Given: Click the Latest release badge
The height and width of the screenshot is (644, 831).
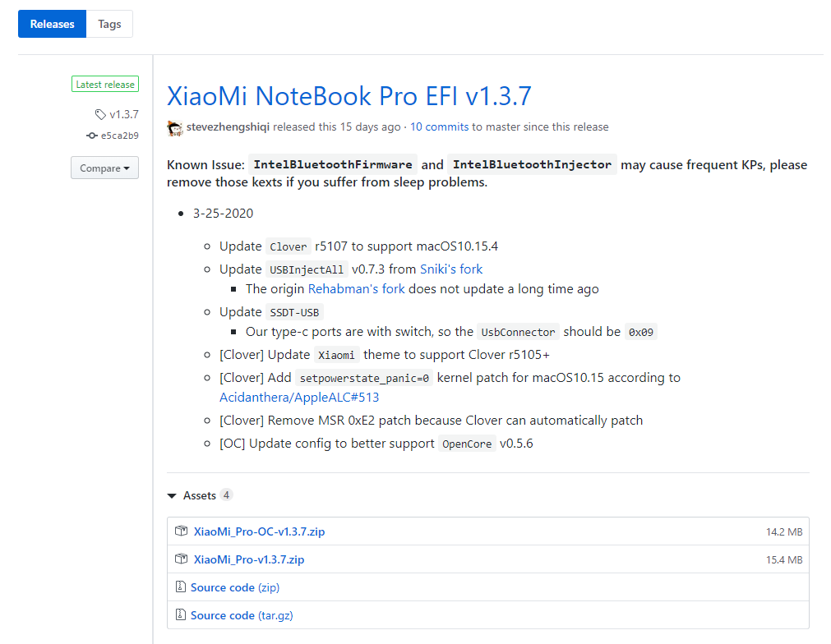Looking at the screenshot, I should pyautogui.click(x=105, y=85).
